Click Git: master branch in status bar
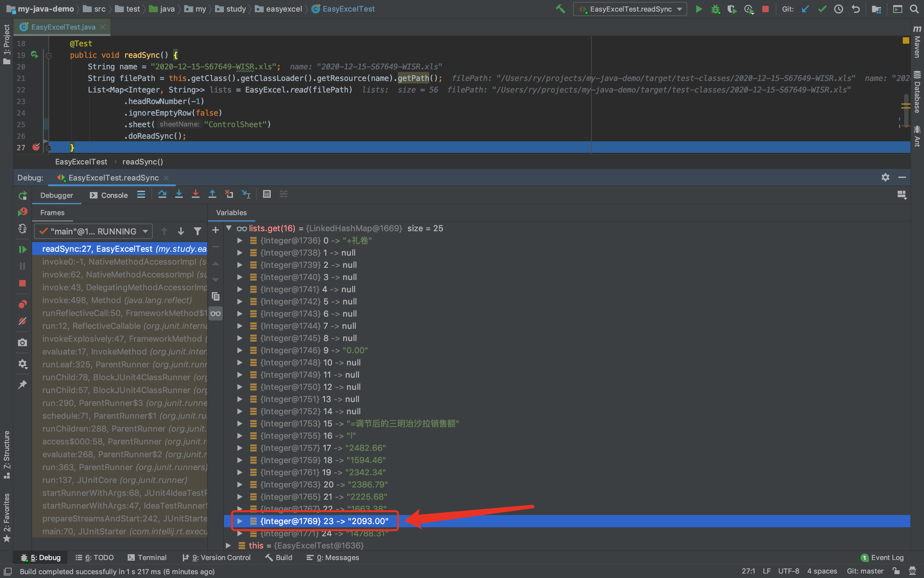Viewport: 924px width, 578px height. pyautogui.click(x=865, y=571)
